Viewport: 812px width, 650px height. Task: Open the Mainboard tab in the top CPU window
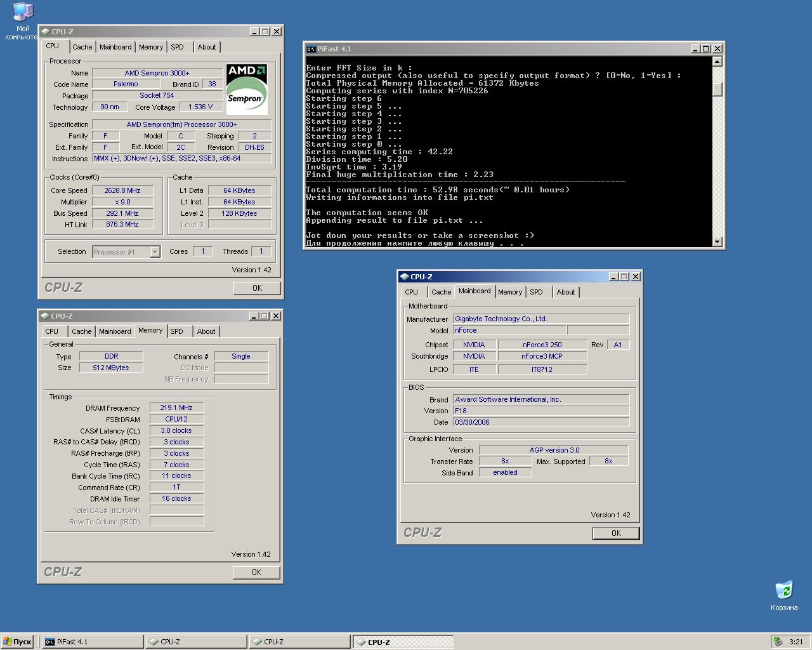(x=115, y=47)
